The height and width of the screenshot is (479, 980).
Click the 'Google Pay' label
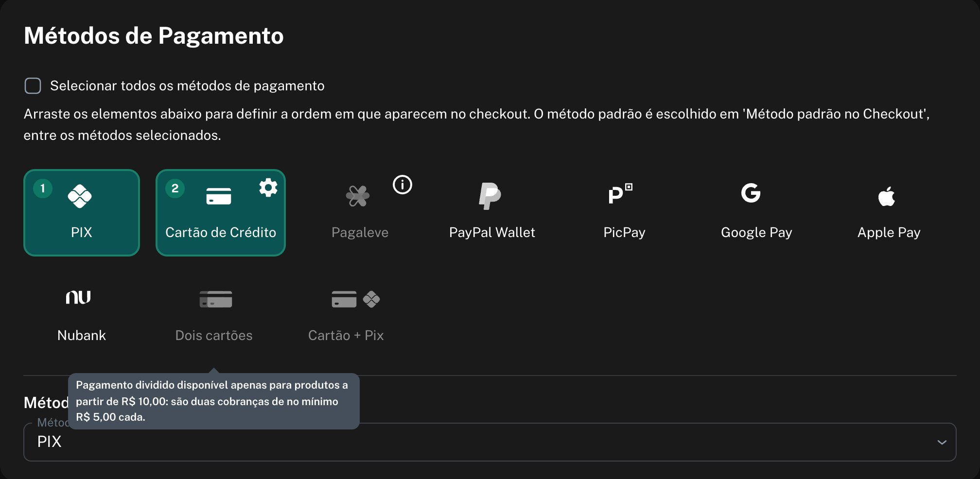(x=756, y=233)
